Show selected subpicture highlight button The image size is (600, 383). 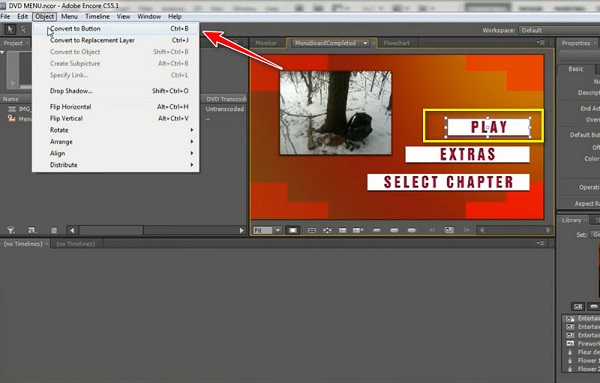(x=394, y=230)
